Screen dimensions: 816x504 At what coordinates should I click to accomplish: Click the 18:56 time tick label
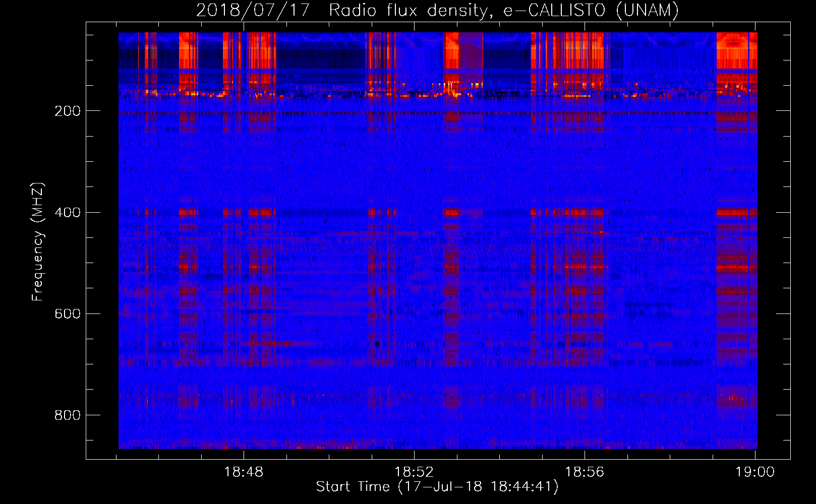585,472
